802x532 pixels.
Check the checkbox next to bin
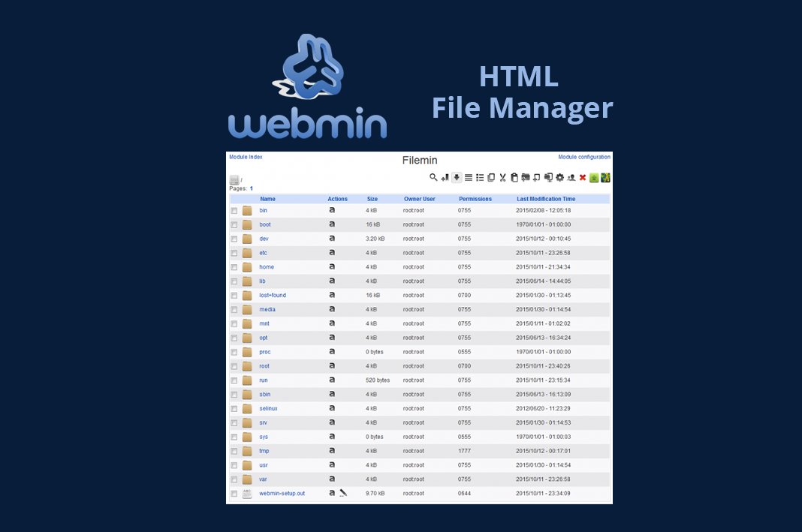(x=234, y=210)
